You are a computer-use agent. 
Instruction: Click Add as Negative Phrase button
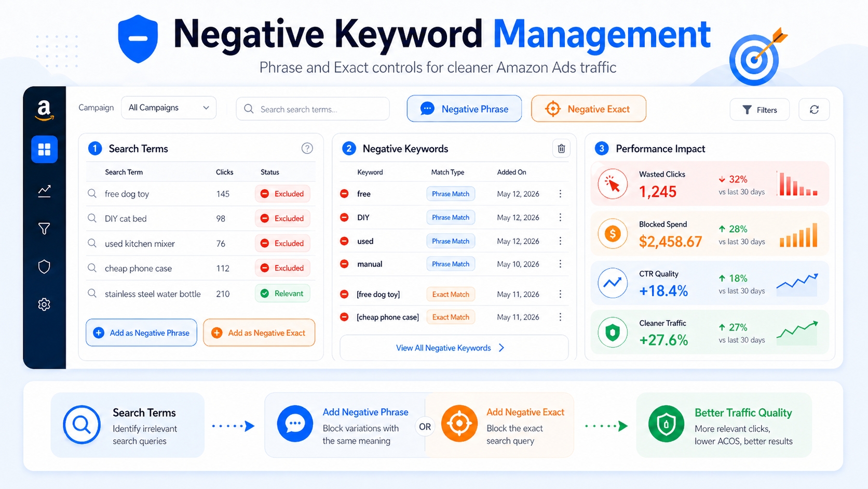[x=141, y=333]
